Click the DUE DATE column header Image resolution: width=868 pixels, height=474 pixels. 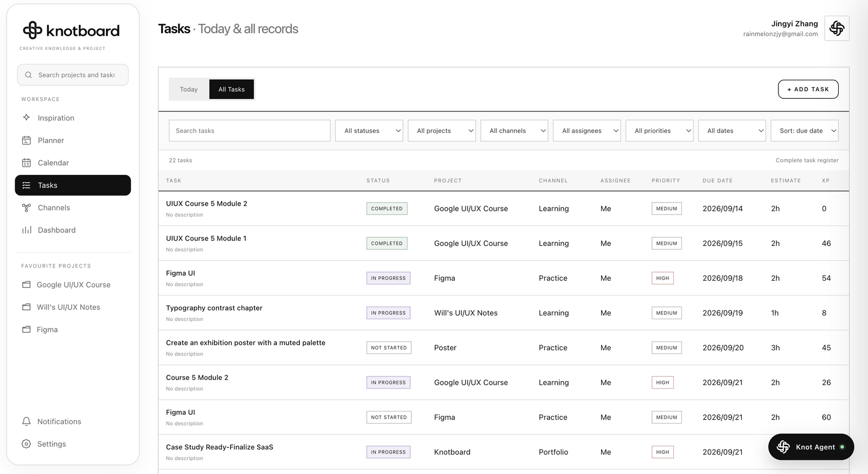point(717,180)
